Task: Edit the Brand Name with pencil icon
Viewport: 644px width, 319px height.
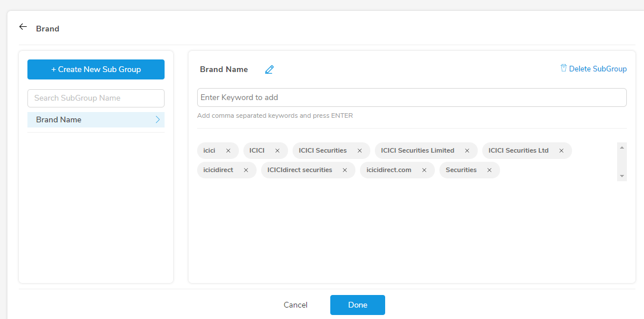Action: (x=269, y=70)
